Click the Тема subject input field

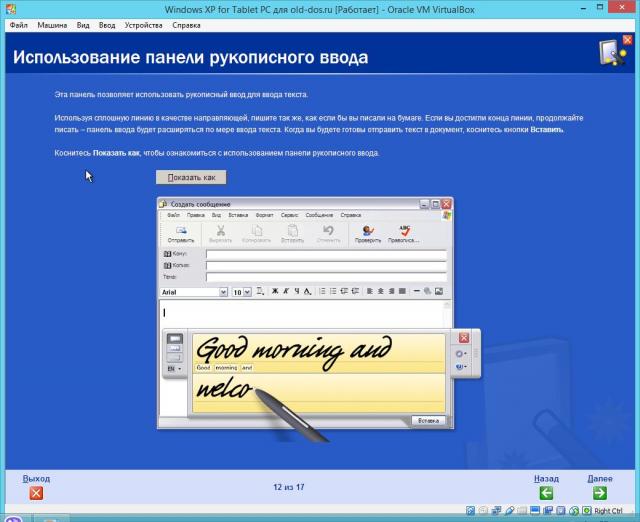(326, 278)
